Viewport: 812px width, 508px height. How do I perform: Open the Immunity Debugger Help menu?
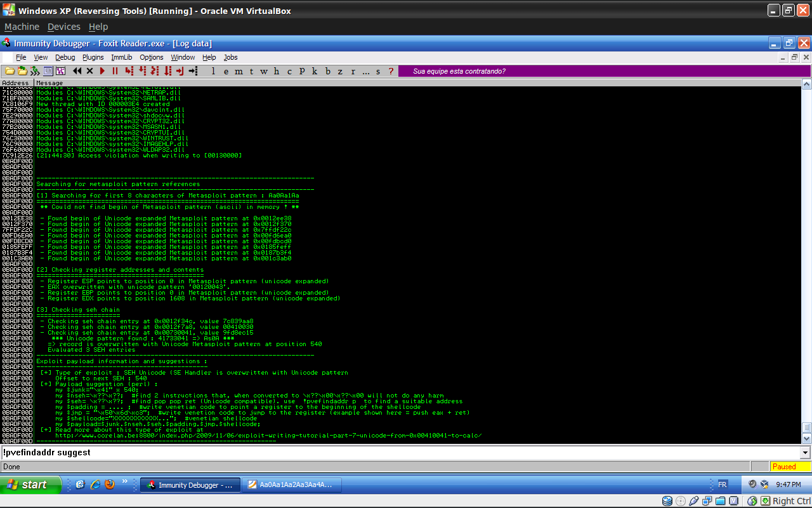[x=209, y=57]
